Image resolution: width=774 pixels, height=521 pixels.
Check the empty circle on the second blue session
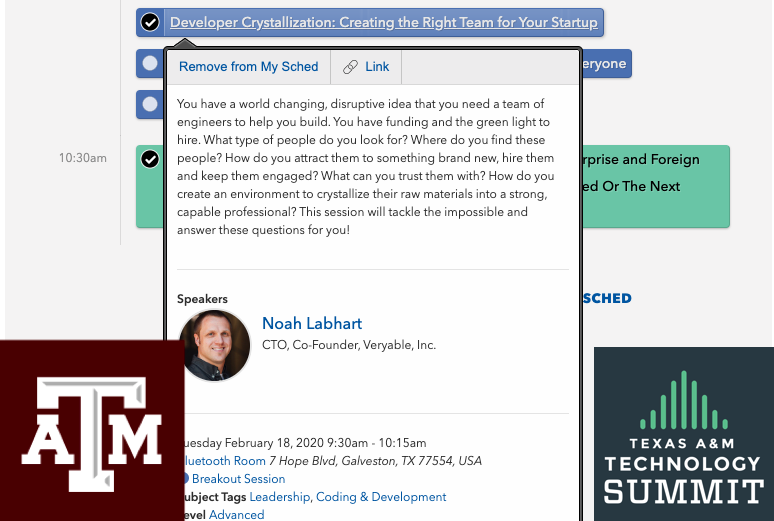pos(150,63)
